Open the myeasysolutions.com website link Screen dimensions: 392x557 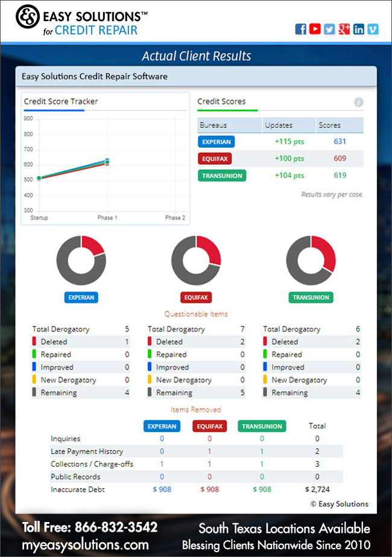click(x=85, y=544)
